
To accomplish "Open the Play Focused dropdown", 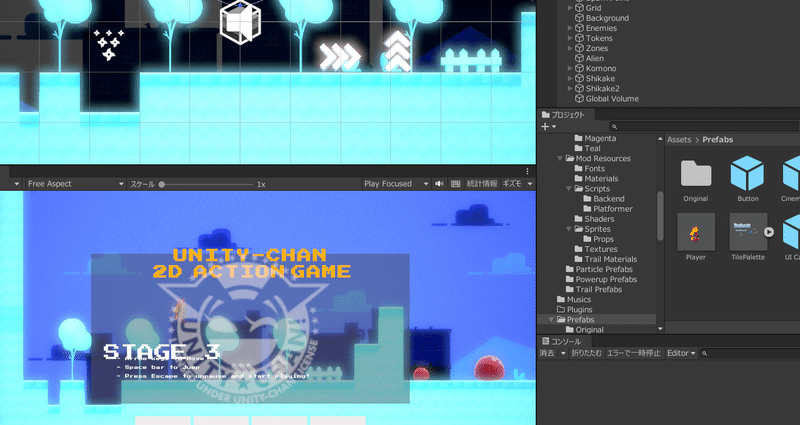I will click(396, 184).
